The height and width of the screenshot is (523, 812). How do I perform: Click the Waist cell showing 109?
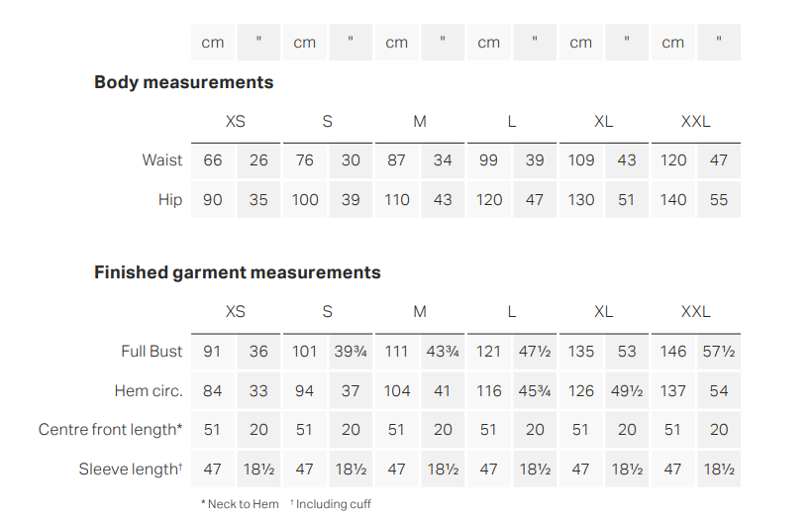click(581, 160)
